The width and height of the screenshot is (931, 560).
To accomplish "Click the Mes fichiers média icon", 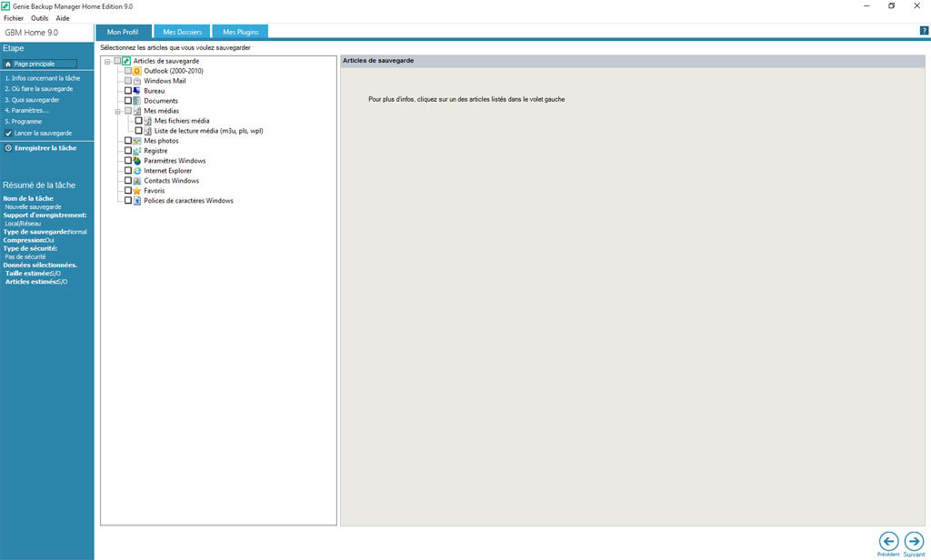I will tap(148, 121).
